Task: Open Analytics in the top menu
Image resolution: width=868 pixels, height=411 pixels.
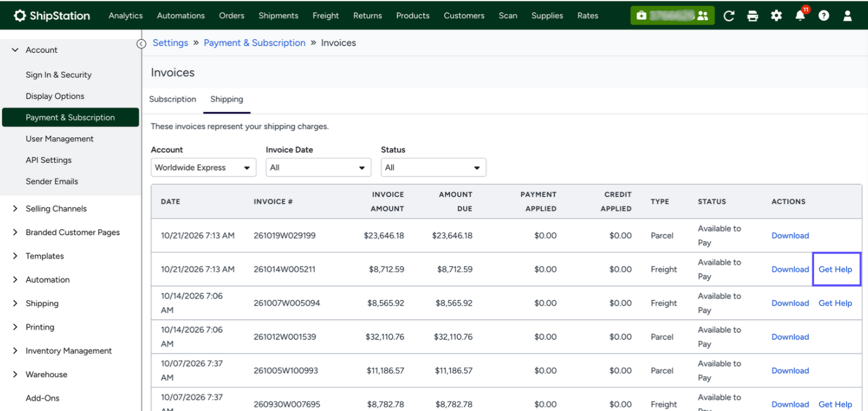Action: (x=126, y=15)
